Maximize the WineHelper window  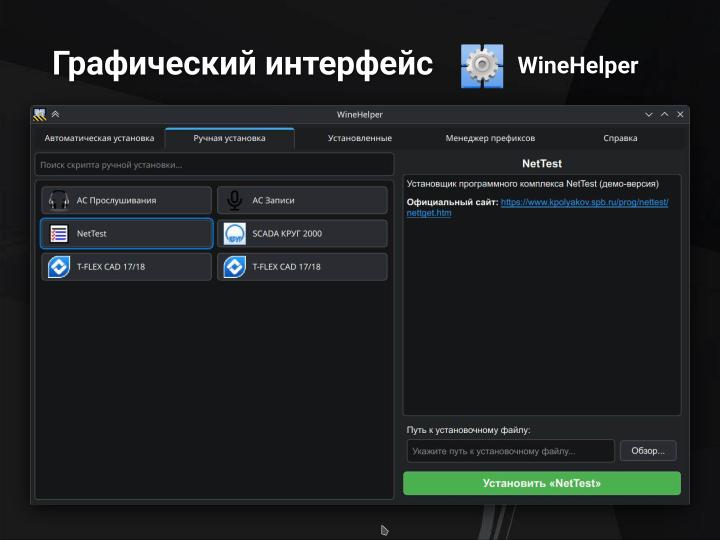point(664,114)
